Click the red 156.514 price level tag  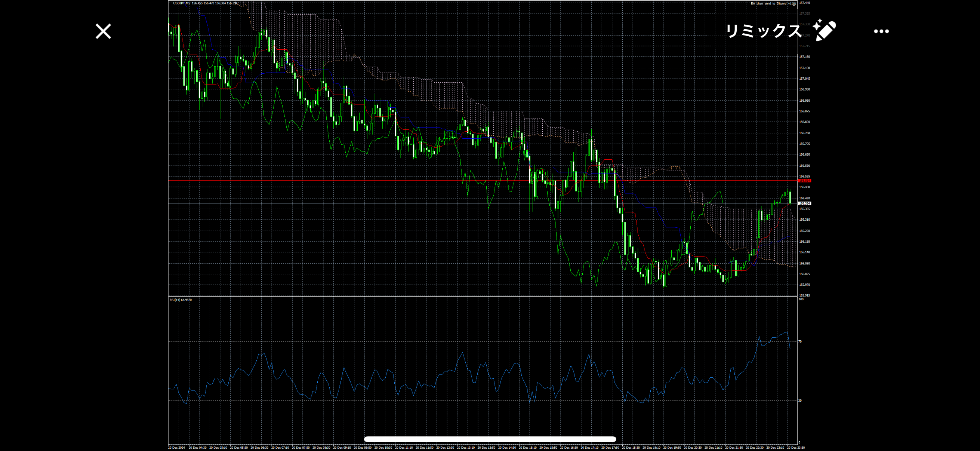coord(805,180)
